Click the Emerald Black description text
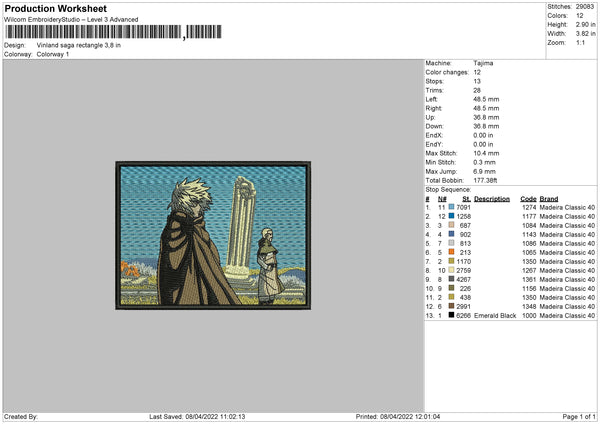The height and width of the screenshot is (424, 600). point(495,315)
